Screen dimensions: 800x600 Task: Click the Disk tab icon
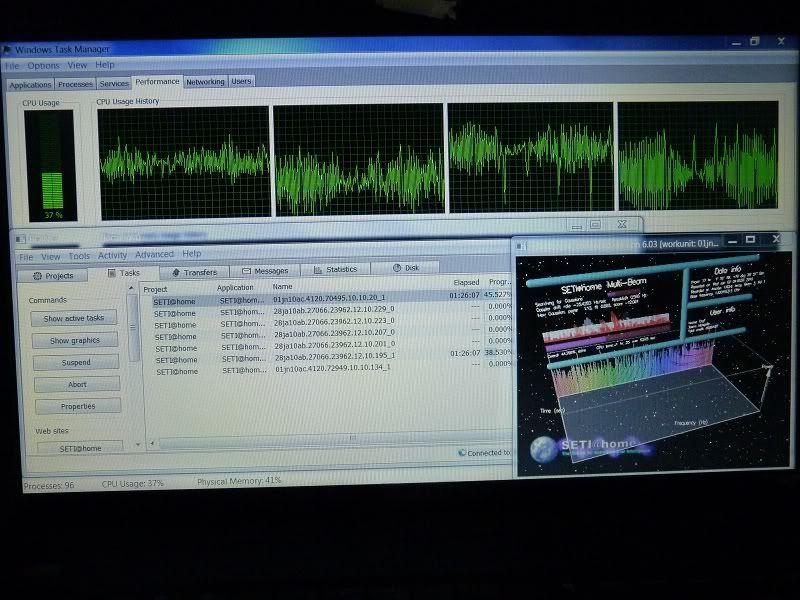tap(397, 269)
